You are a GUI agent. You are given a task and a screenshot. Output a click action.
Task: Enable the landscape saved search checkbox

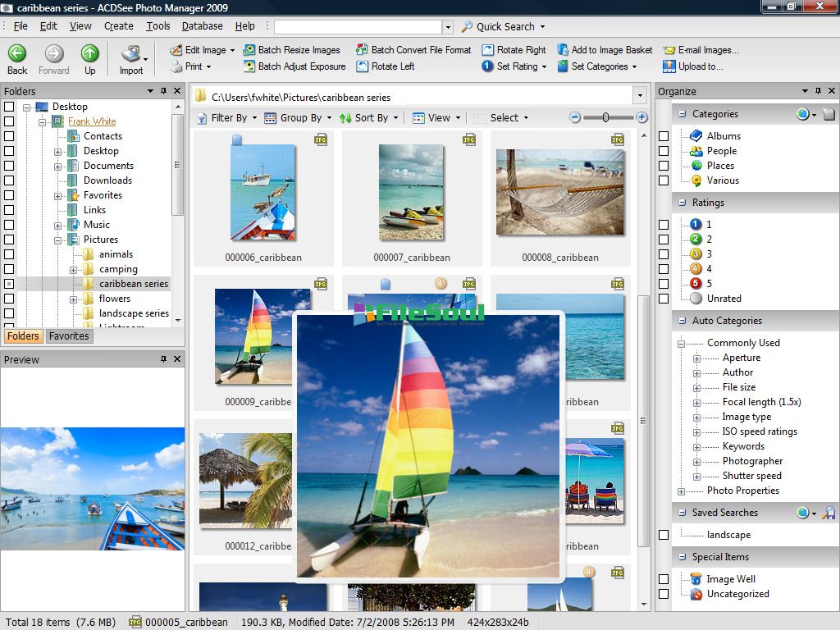664,535
